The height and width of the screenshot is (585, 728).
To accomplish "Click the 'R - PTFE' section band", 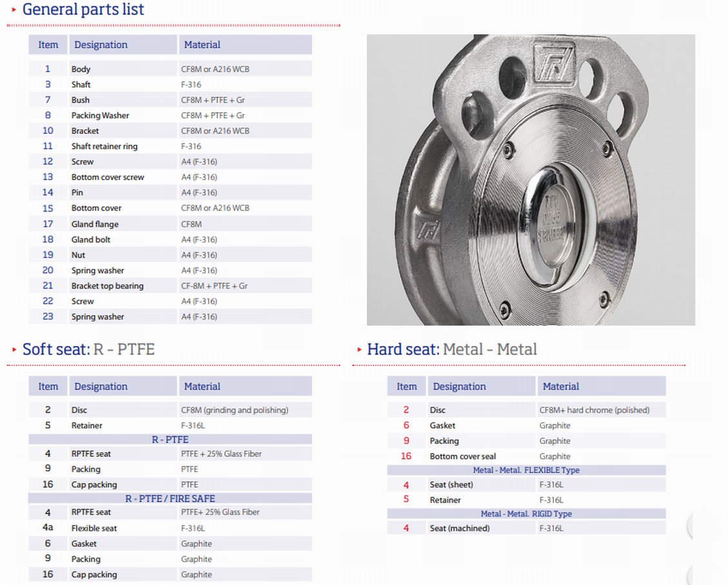I will (x=170, y=439).
